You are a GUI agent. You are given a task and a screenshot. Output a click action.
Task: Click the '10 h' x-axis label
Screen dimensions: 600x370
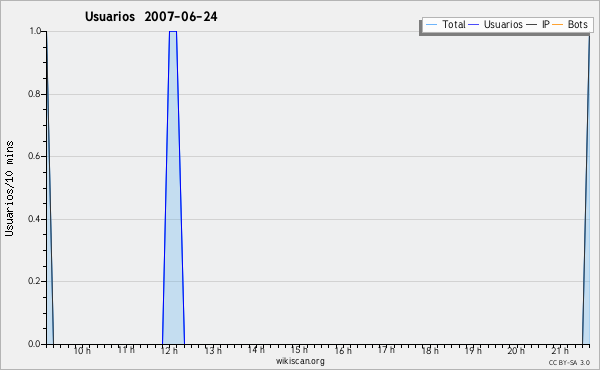(82, 350)
